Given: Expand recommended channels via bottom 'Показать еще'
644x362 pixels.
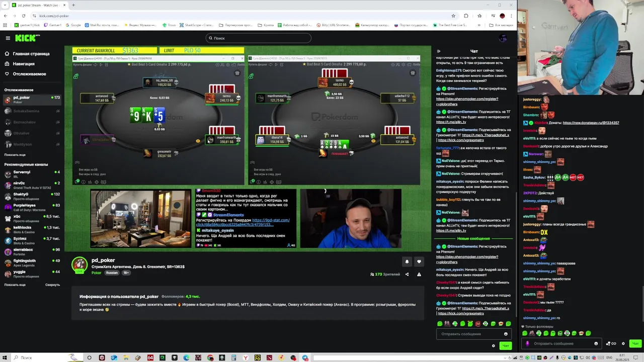Looking at the screenshot, I should point(15,285).
